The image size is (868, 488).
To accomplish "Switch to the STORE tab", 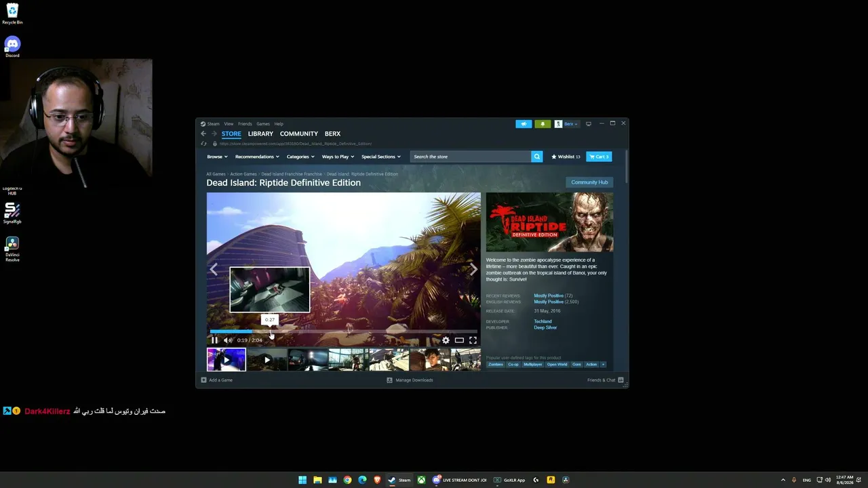I will click(x=231, y=134).
